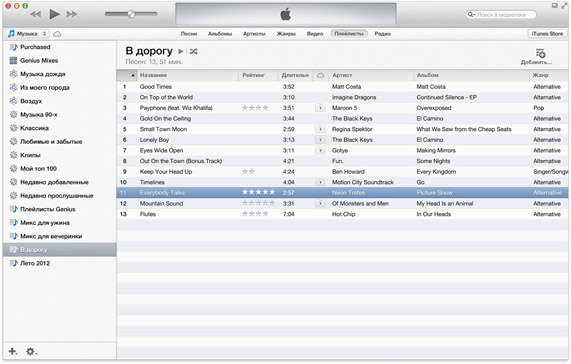Click the library search field
The image size is (571, 364).
click(x=501, y=15)
